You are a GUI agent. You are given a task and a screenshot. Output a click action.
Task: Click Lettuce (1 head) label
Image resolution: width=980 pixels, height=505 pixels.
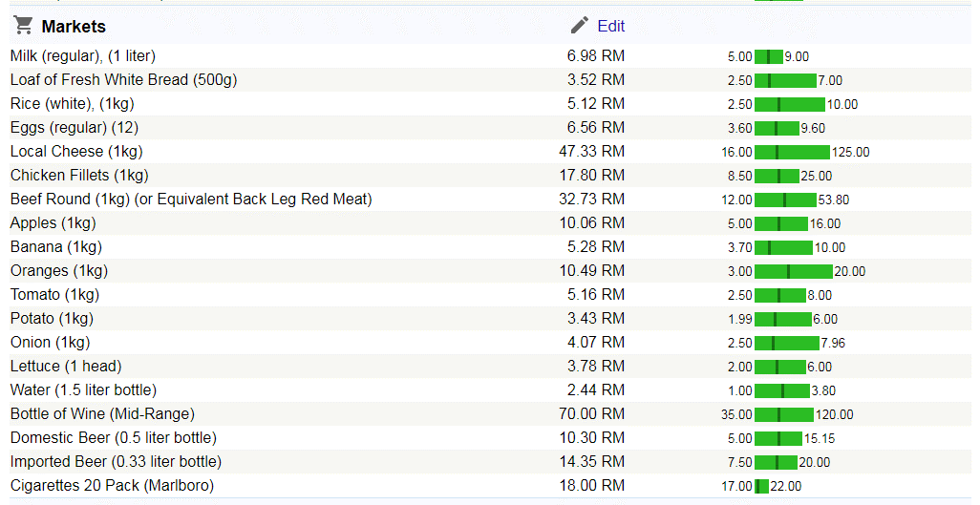[x=66, y=367]
